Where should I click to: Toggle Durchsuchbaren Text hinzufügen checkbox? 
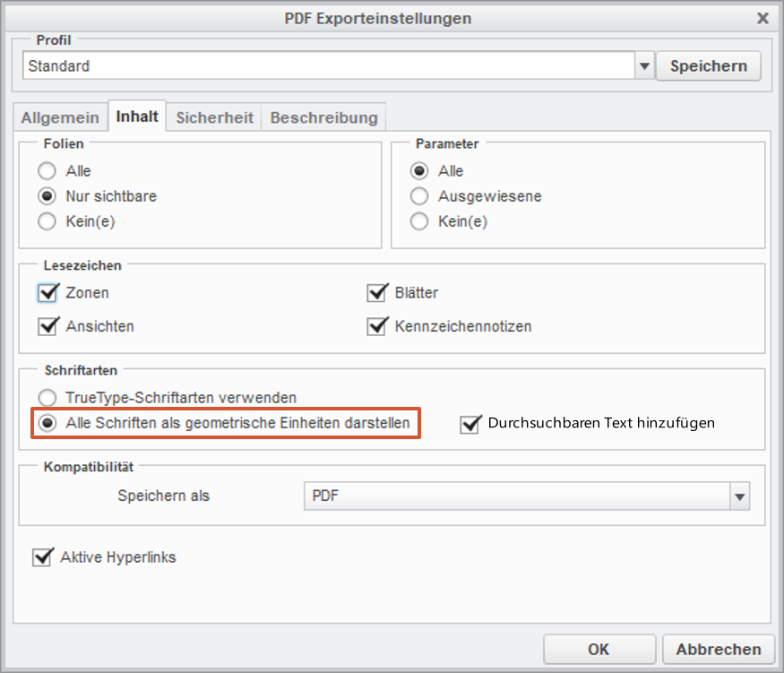[470, 423]
